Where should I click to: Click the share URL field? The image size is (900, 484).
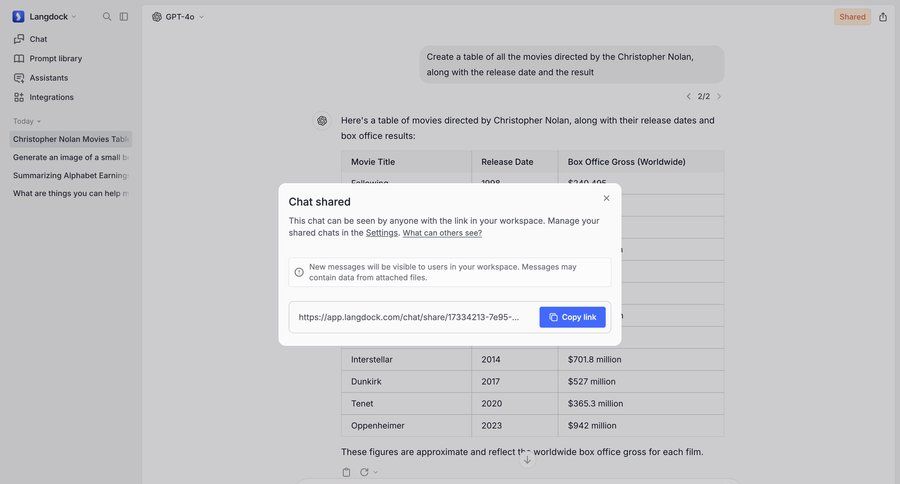click(x=409, y=317)
